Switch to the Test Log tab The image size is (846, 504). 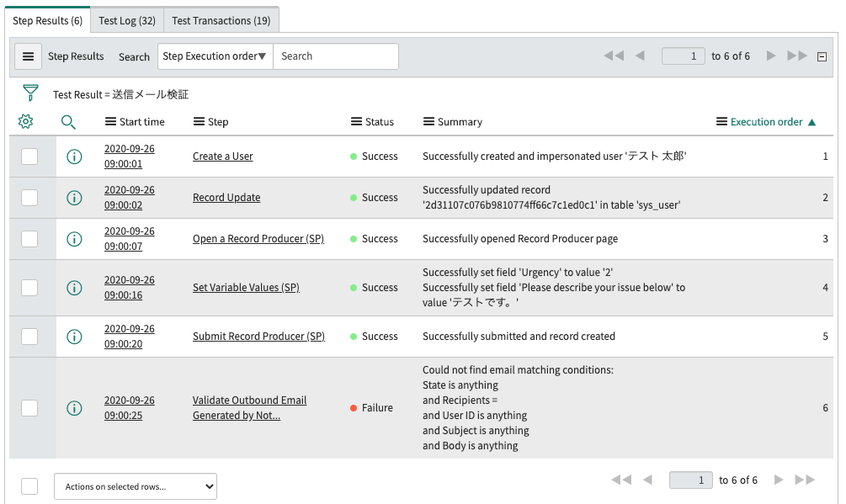pyautogui.click(x=126, y=20)
